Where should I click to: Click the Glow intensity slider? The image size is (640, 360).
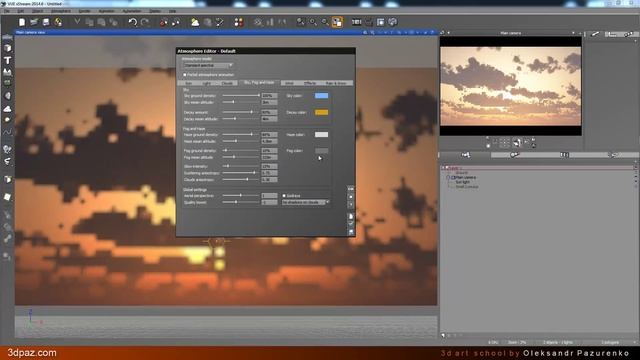tap(241, 166)
